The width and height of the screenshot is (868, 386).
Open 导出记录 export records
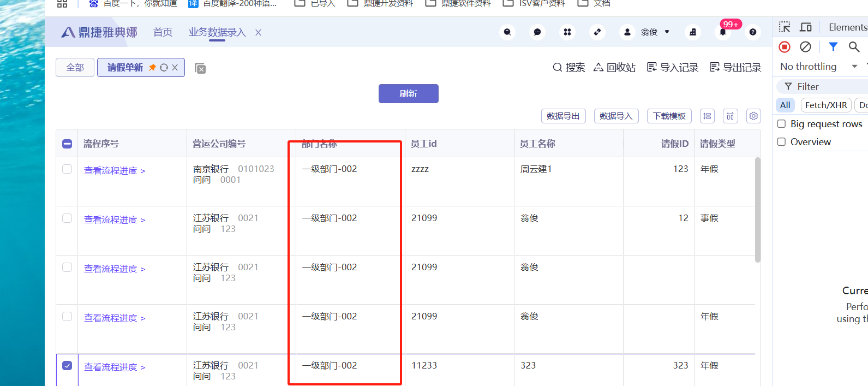coord(735,68)
